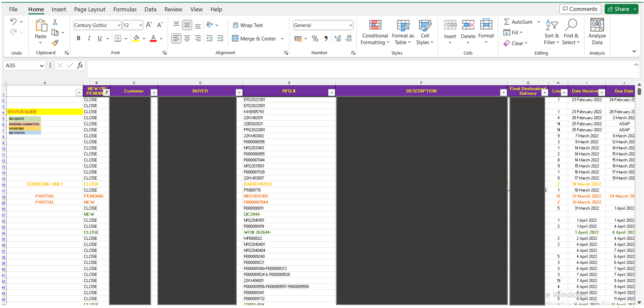This screenshot has height=308, width=644.
Task: Open filter dropdown on Customer column
Action: (x=154, y=92)
